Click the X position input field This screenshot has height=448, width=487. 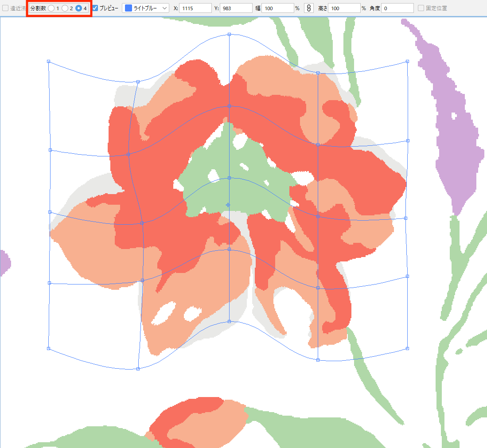point(195,8)
